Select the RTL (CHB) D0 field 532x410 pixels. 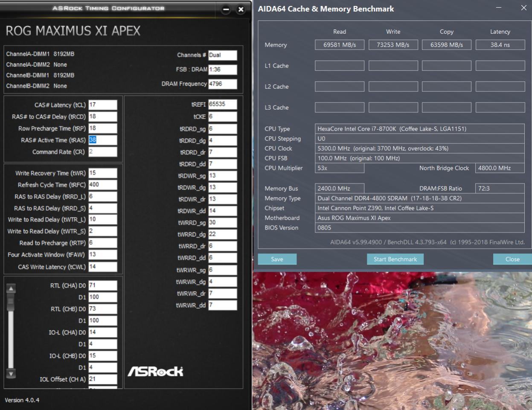point(103,309)
